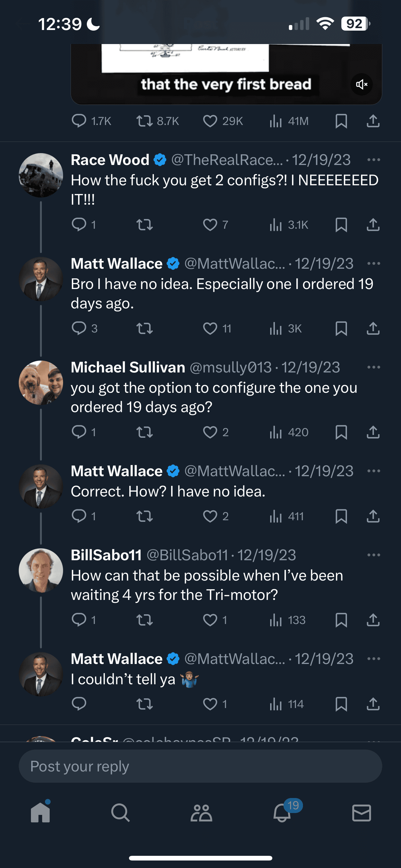This screenshot has height=868, width=401.
Task: Unmute the video with the speaker icon
Action: (x=362, y=84)
